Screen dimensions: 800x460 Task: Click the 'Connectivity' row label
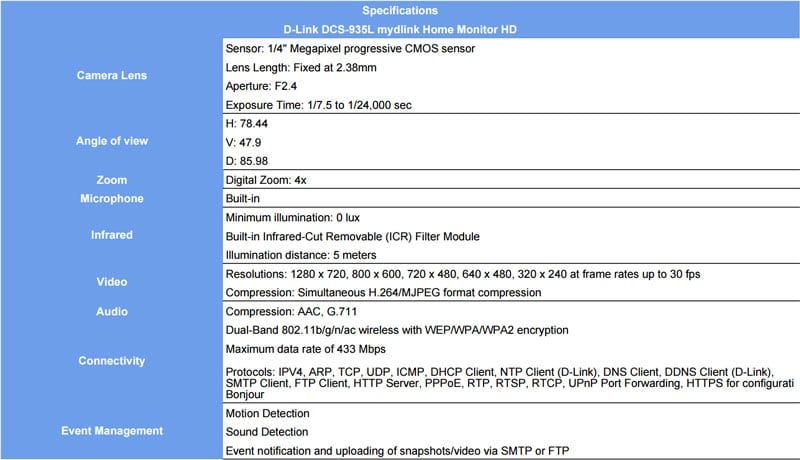112,361
